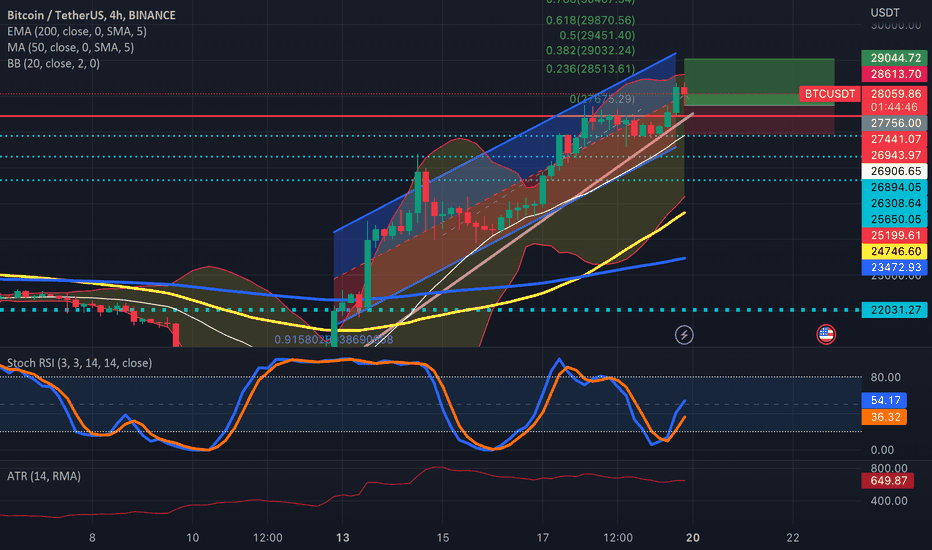
Task: Select the BB (20, close, 2, 0) indicator legend
Action: (53, 63)
